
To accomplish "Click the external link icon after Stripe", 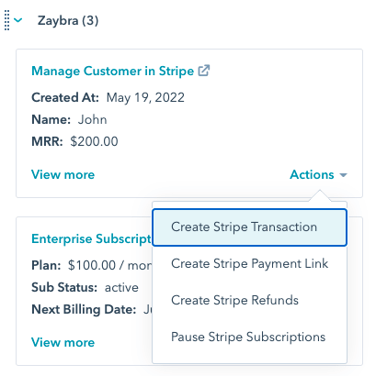I will click(204, 71).
